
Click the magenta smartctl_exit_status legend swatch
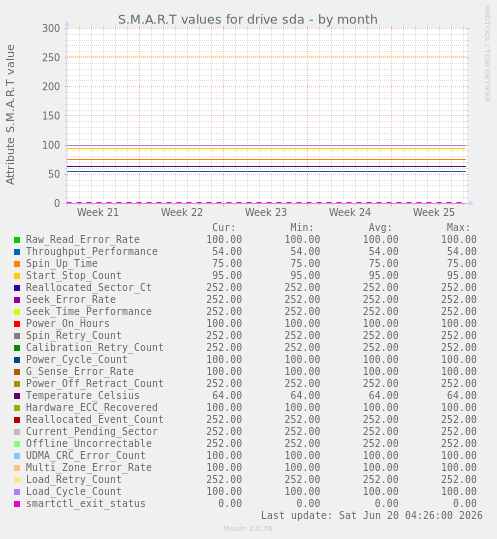click(17, 504)
